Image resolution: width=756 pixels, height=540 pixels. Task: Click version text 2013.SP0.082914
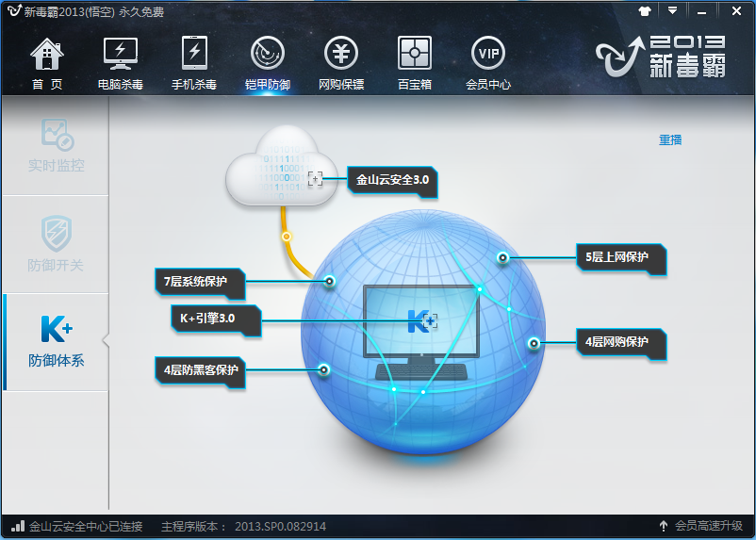[x=280, y=526]
